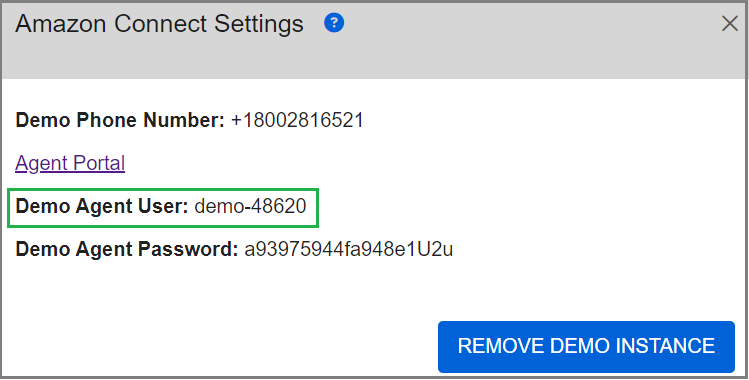Click the word Settings in dialog title
The image size is (749, 380).
tap(259, 24)
